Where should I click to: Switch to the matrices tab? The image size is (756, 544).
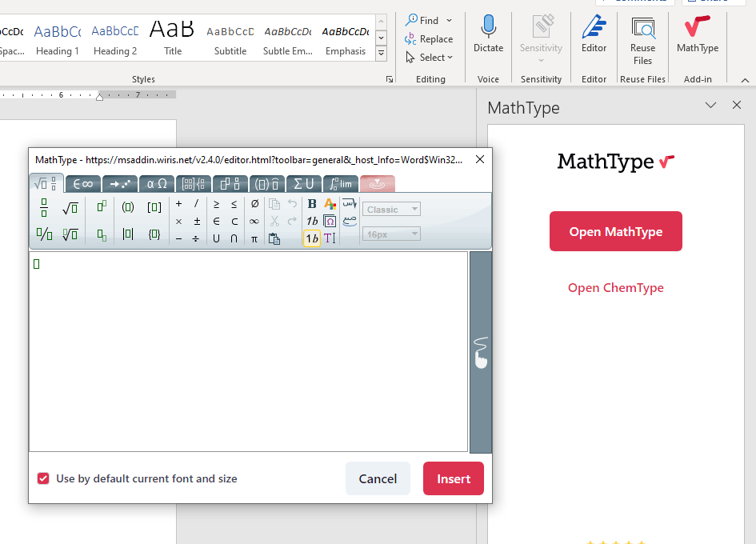[x=194, y=184]
